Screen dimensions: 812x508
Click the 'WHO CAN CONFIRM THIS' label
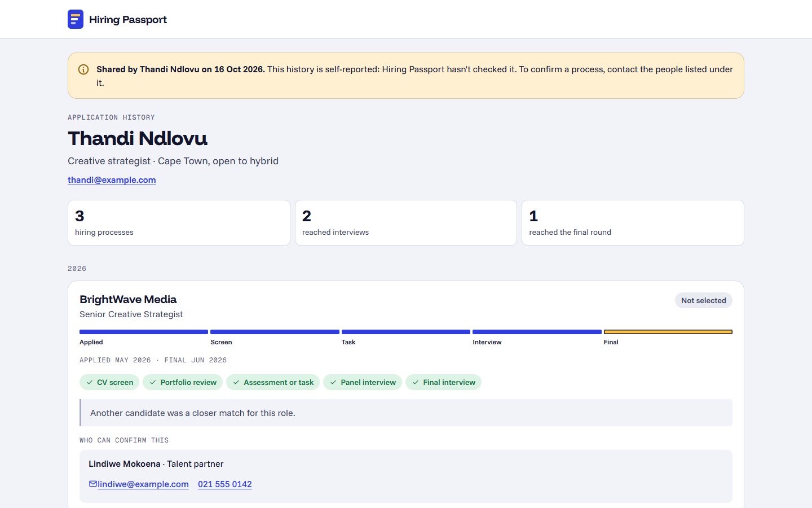[124, 440]
